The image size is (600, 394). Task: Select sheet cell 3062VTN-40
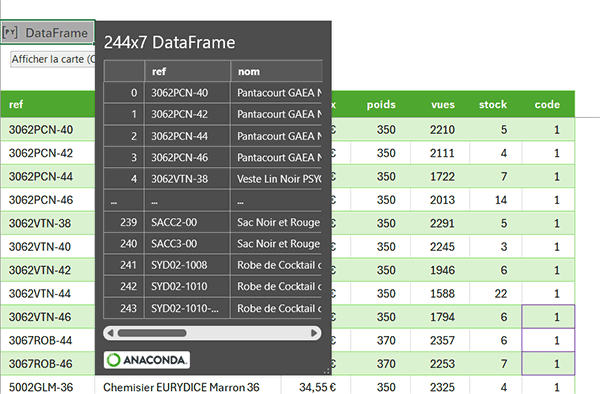coord(48,247)
